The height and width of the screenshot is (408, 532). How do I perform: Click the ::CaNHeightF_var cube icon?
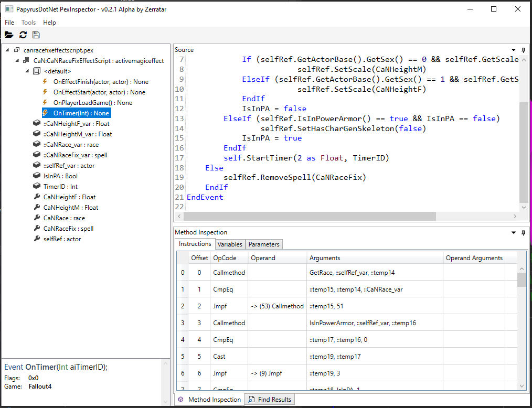click(x=37, y=123)
